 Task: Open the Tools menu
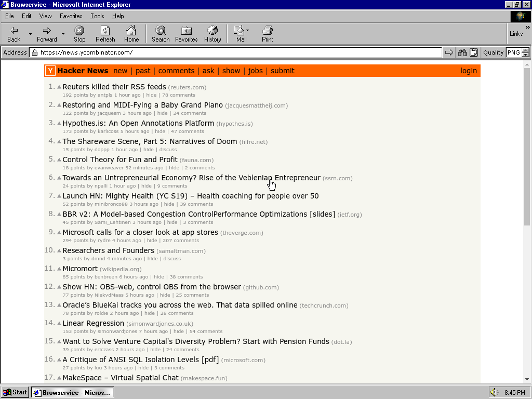click(x=97, y=16)
